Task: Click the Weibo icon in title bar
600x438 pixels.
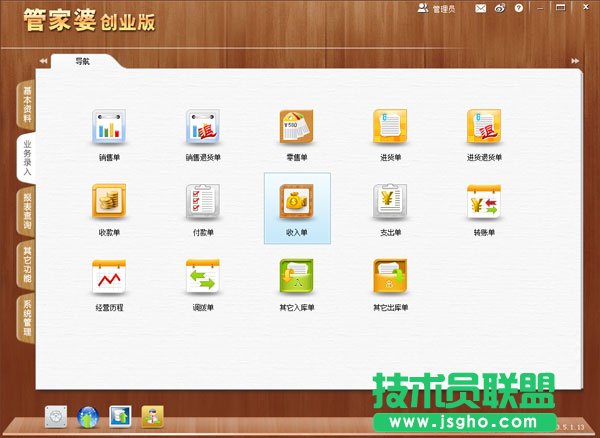Action: (500, 8)
